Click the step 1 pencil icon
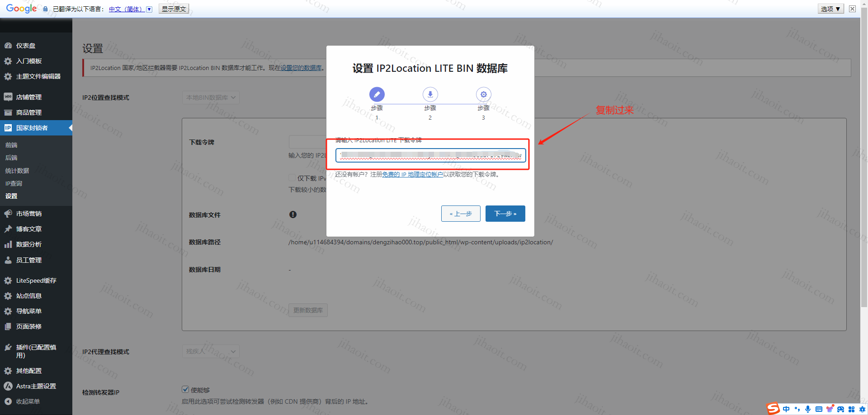Image resolution: width=868 pixels, height=415 pixels. (x=377, y=94)
